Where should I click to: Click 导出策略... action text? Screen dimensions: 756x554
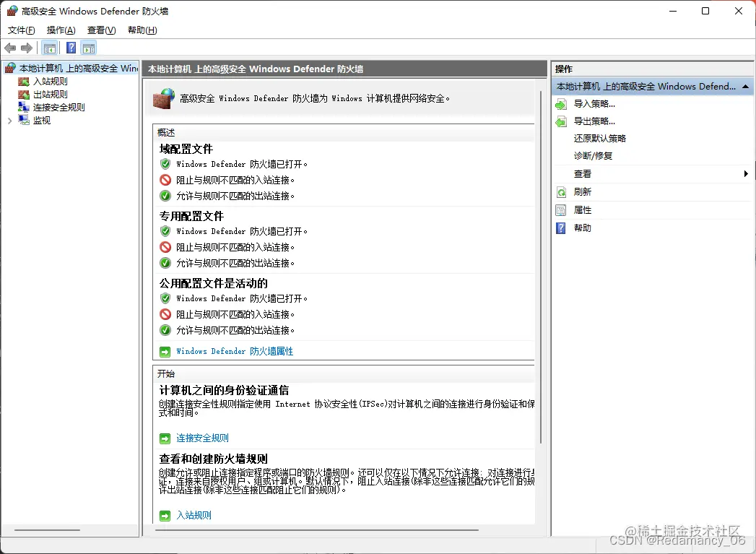coord(594,121)
